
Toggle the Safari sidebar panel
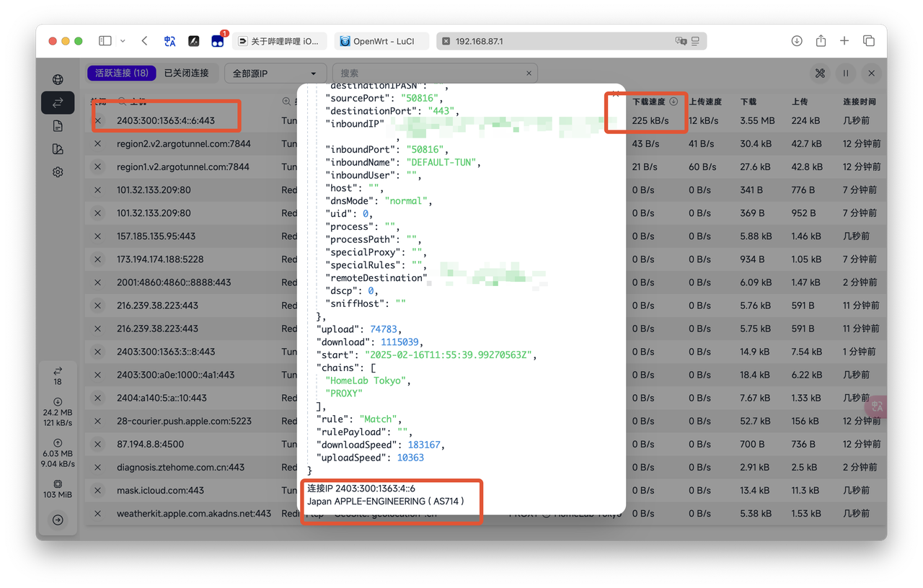click(105, 41)
